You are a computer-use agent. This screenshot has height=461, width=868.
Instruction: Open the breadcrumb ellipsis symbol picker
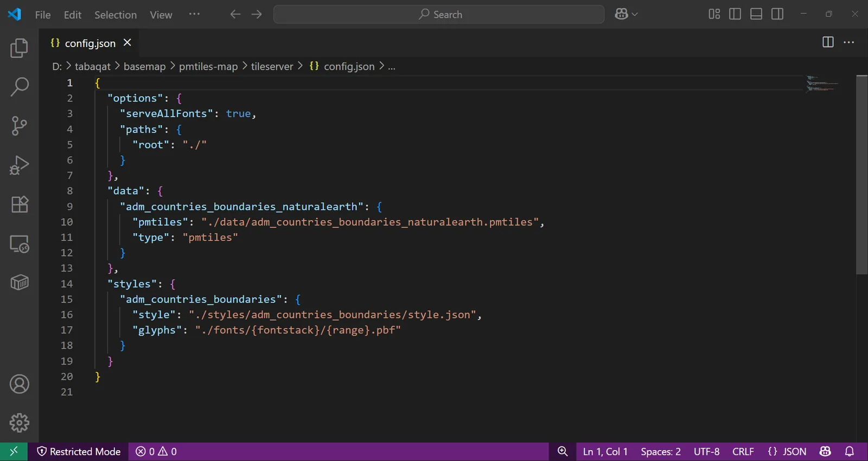click(392, 66)
